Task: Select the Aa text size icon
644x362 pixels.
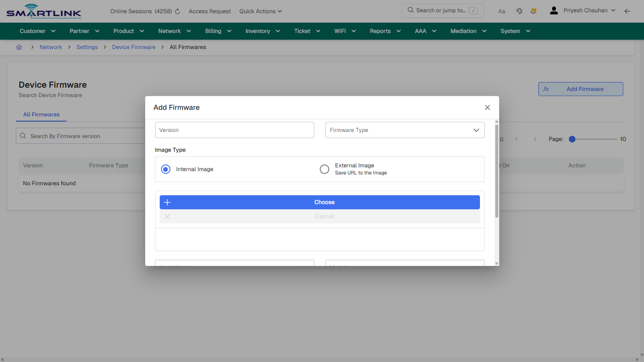Action: coord(502,11)
